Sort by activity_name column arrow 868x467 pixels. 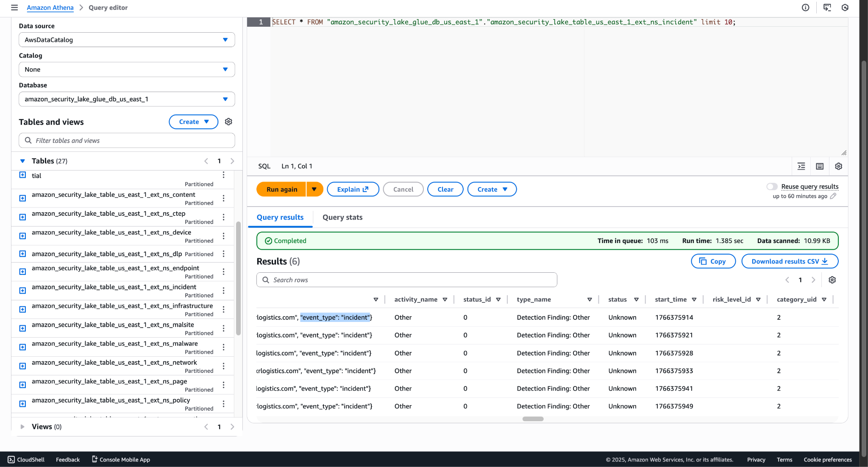tap(445, 299)
